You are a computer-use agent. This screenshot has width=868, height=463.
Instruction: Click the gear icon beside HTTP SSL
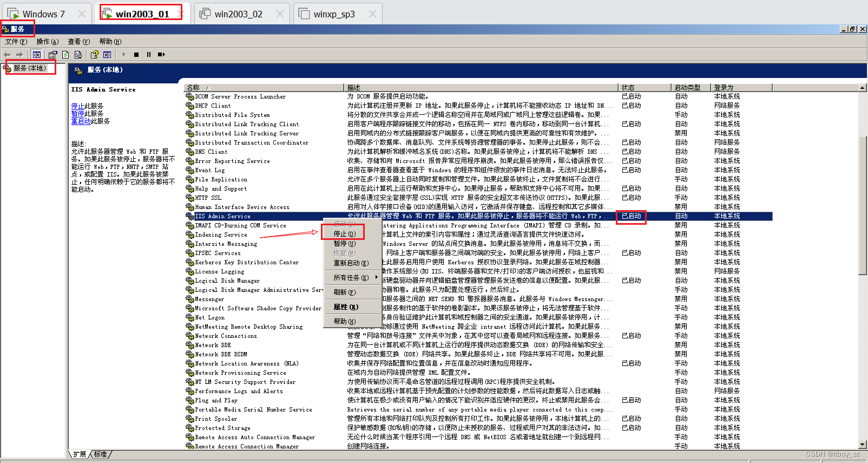click(190, 198)
